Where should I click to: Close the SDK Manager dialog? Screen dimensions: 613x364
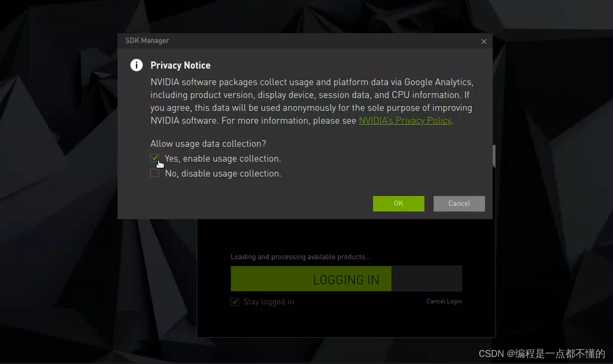tap(484, 41)
